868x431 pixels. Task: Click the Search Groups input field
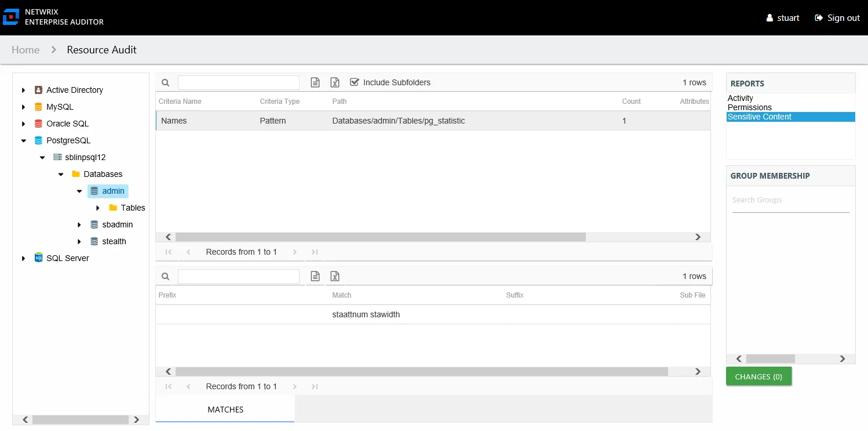(790, 200)
